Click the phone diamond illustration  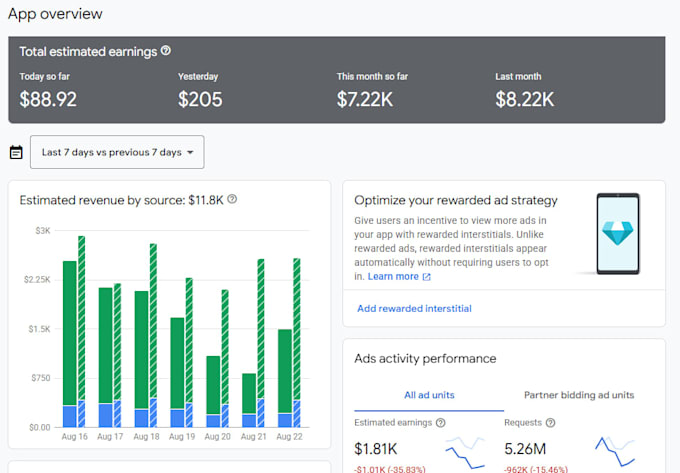[x=618, y=234]
